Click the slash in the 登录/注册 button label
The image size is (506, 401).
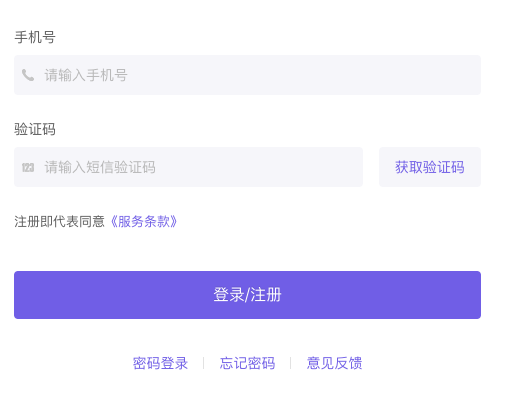tap(247, 295)
